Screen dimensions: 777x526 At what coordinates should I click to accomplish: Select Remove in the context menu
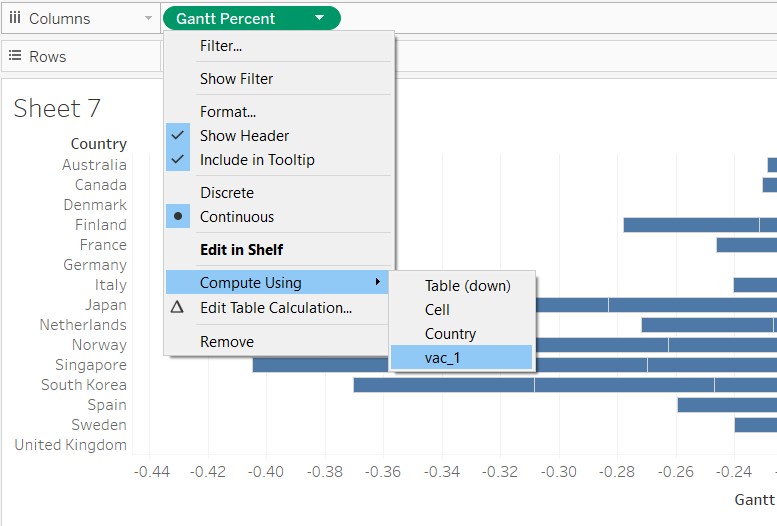[x=227, y=342]
